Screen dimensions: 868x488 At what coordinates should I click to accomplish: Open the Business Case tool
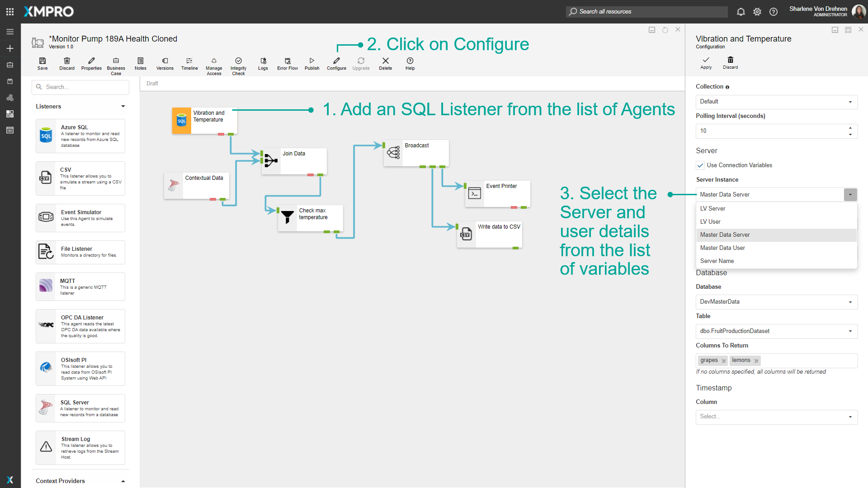[116, 66]
